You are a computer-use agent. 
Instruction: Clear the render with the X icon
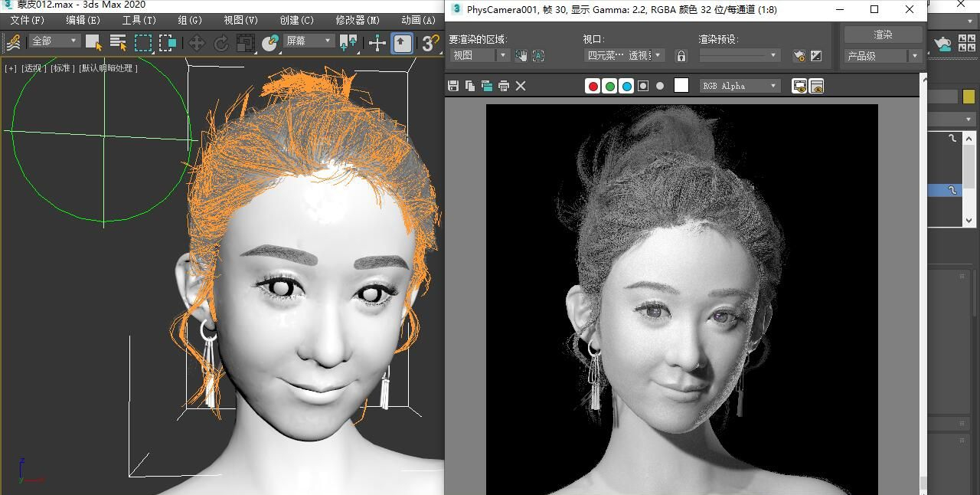pyautogui.click(x=521, y=86)
